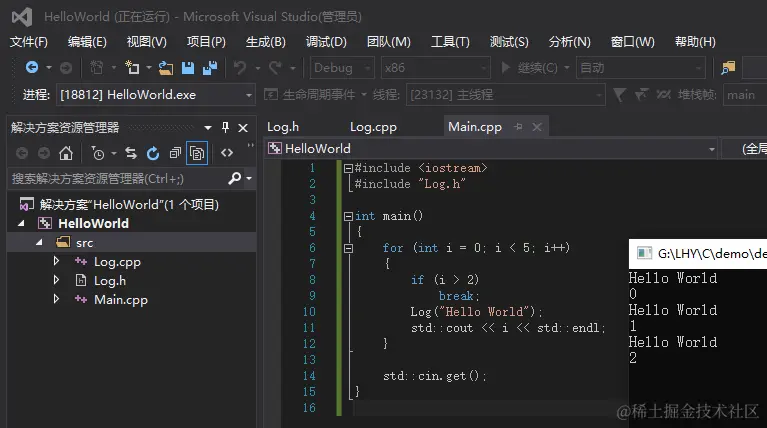Viewport: 767px width, 428px height.
Task: Open the 测试(S) menu
Action: [509, 42]
